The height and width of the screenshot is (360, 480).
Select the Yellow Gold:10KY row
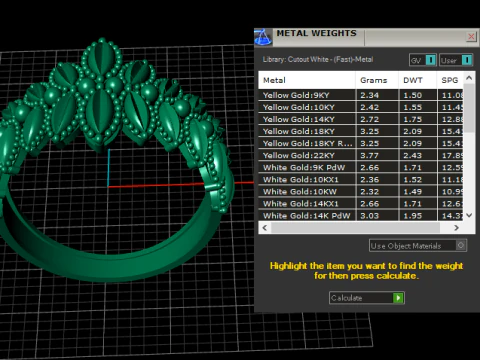tap(361, 107)
